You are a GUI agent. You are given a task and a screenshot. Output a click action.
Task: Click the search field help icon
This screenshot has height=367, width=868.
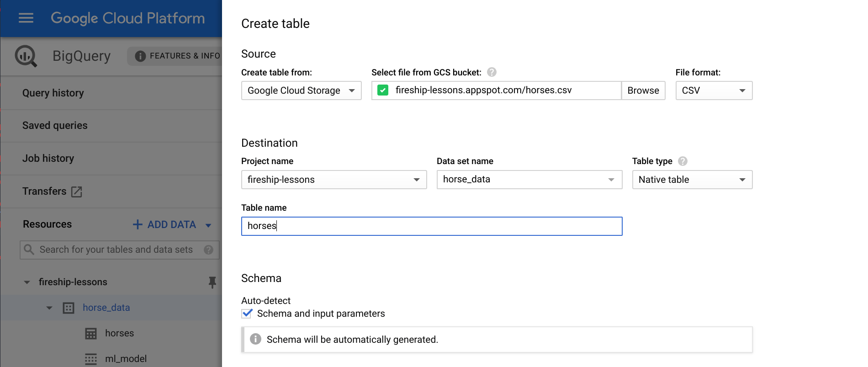click(208, 250)
